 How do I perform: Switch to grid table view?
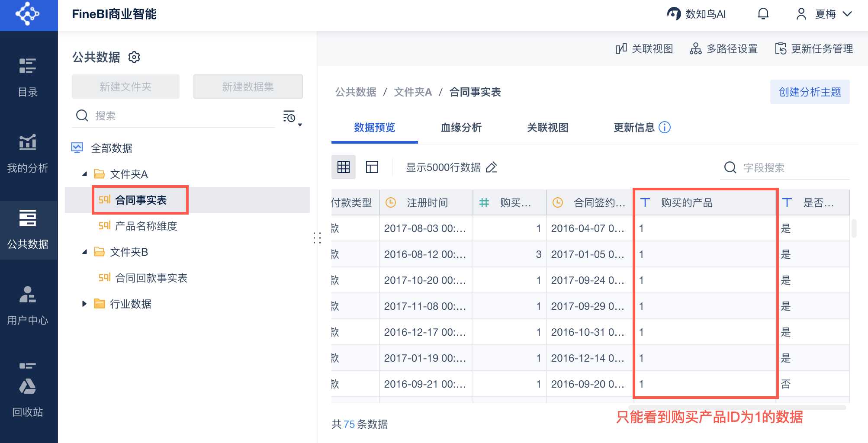[344, 167]
